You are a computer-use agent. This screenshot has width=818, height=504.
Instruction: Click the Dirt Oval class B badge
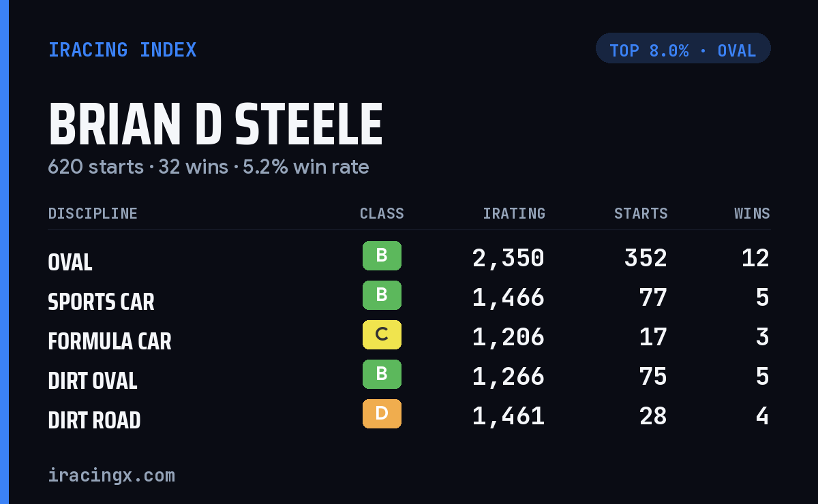(382, 375)
